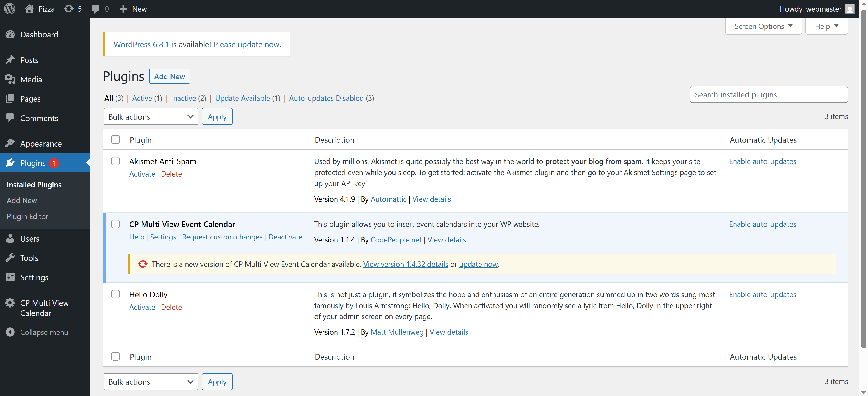
Task: Click the Tools wrench icon
Action: tap(10, 258)
